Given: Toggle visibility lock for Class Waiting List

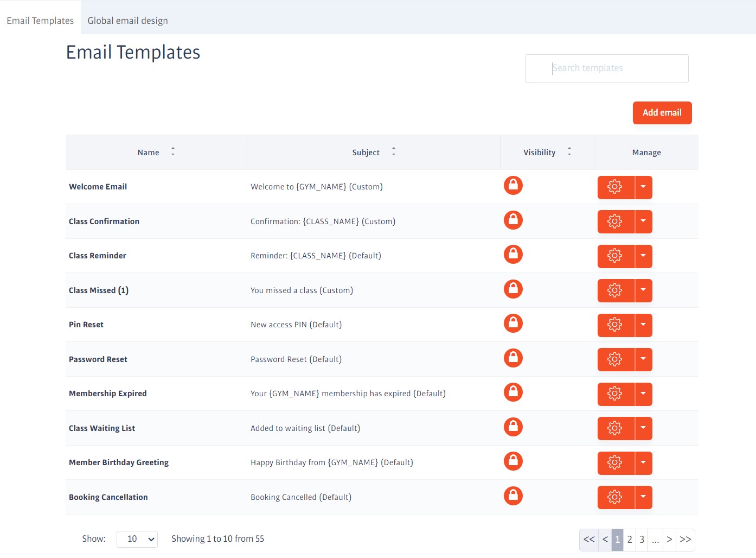Looking at the screenshot, I should pyautogui.click(x=513, y=427).
